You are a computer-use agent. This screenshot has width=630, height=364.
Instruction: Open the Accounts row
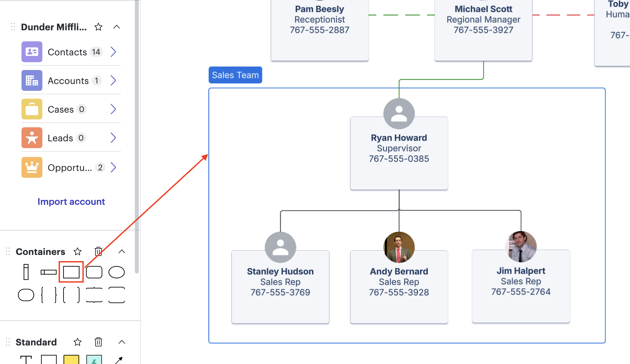click(x=71, y=80)
